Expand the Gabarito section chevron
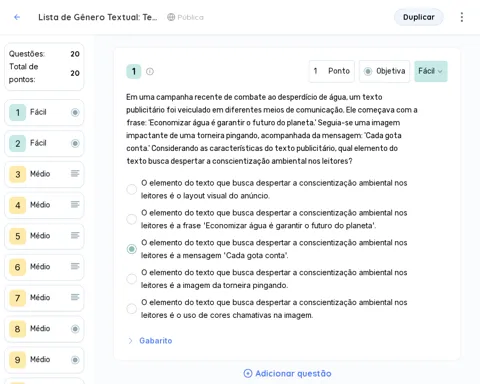 [130, 341]
